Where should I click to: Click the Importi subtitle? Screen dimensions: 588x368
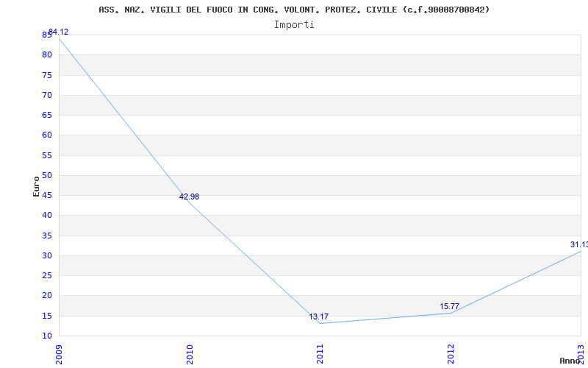pyautogui.click(x=294, y=24)
